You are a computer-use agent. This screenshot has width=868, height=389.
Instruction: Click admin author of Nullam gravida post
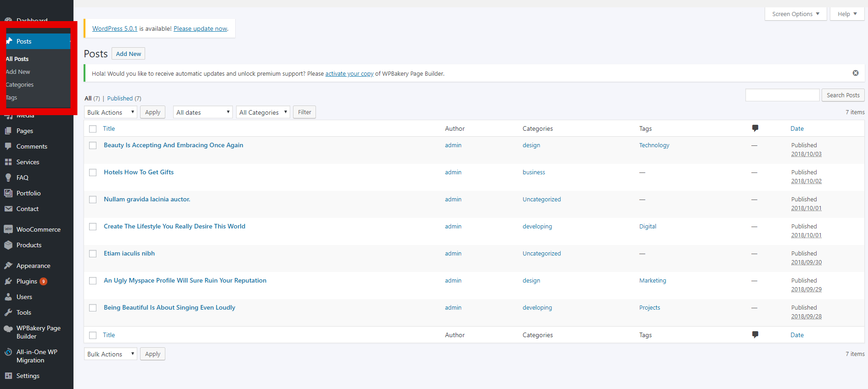453,199
